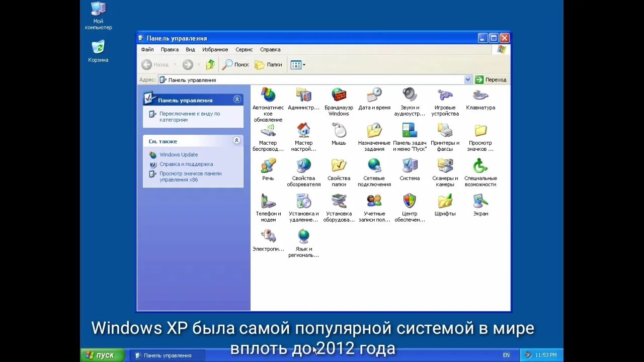This screenshot has height=362, width=644.
Task: Click Панель управления taskbar button
Action: [168, 355]
